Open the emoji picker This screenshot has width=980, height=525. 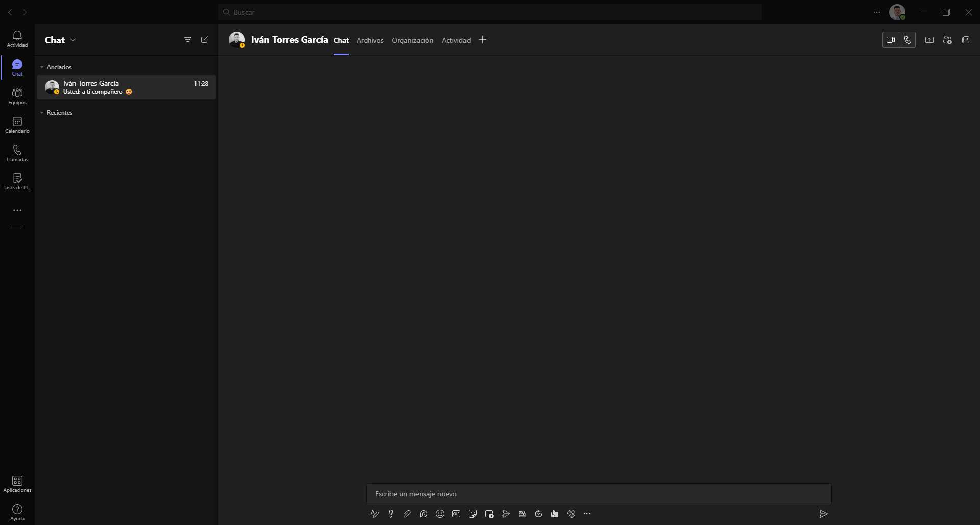click(x=440, y=514)
